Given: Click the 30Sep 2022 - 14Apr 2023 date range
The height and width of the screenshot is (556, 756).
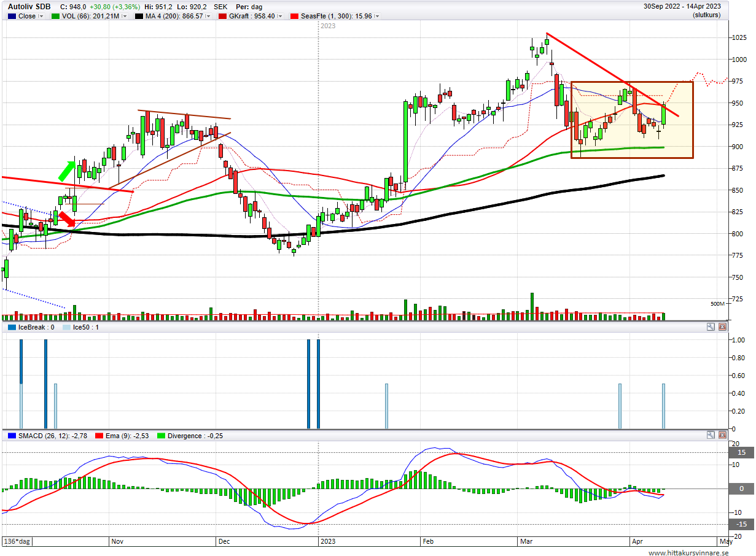Looking at the screenshot, I should coord(682,6).
